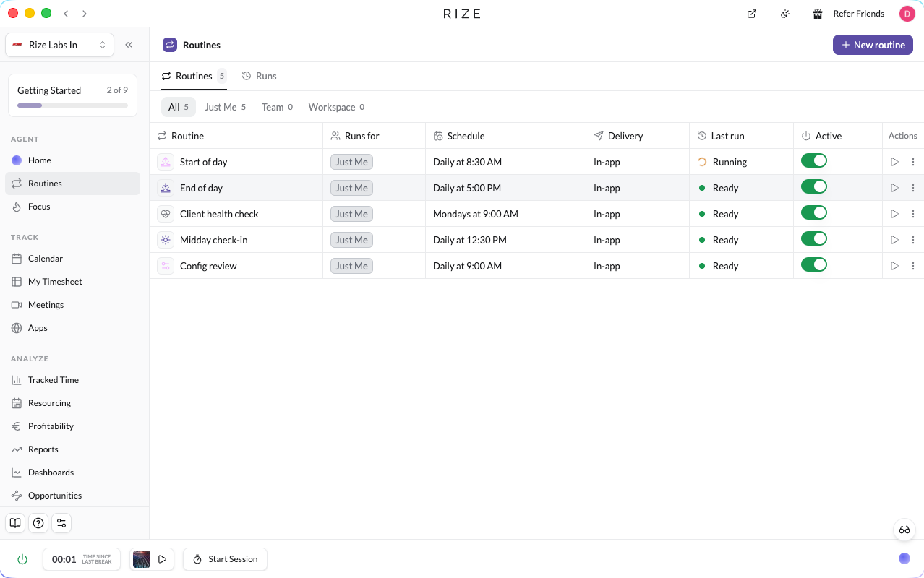Screen dimensions: 924x578
Task: Click the power icon in bottom bar
Action: [22, 559]
